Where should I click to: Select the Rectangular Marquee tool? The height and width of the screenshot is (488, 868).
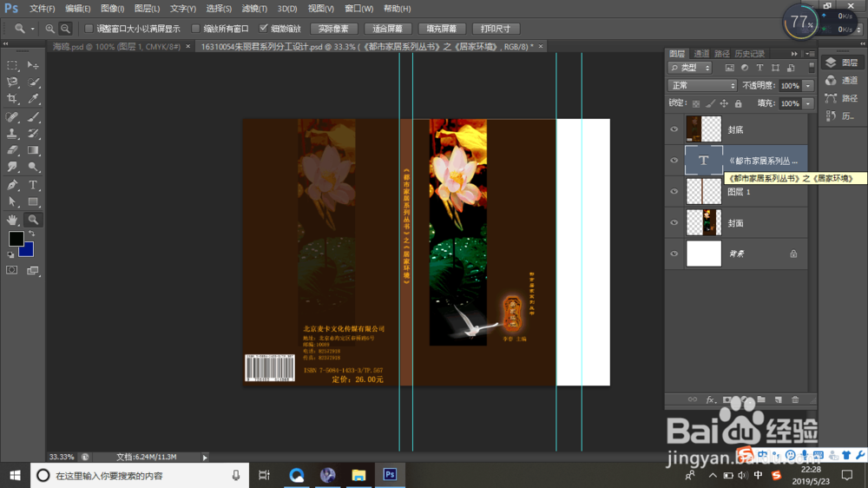click(x=11, y=65)
